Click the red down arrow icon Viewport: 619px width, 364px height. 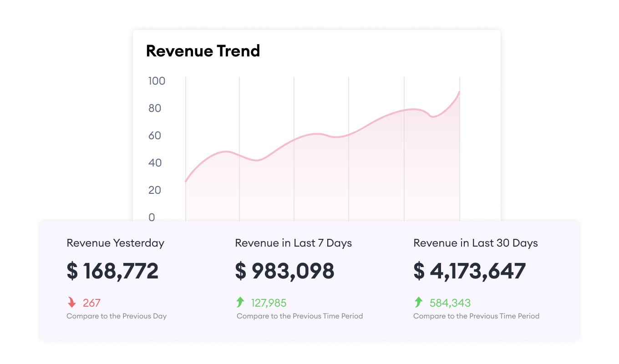coord(71,303)
